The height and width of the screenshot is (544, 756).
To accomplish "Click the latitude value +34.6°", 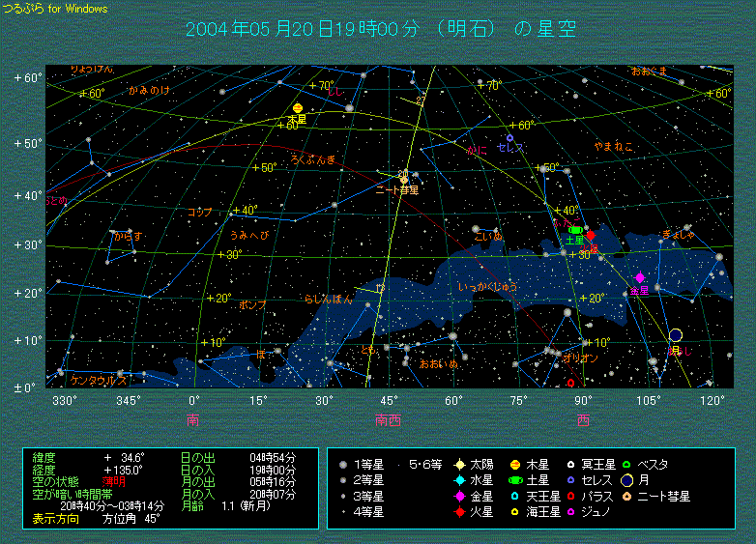I will pyautogui.click(x=124, y=457).
